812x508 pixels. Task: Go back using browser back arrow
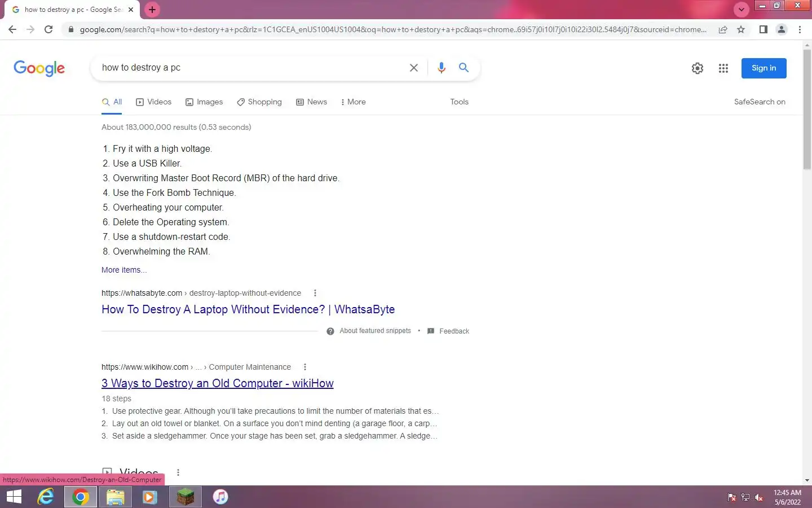(x=12, y=29)
